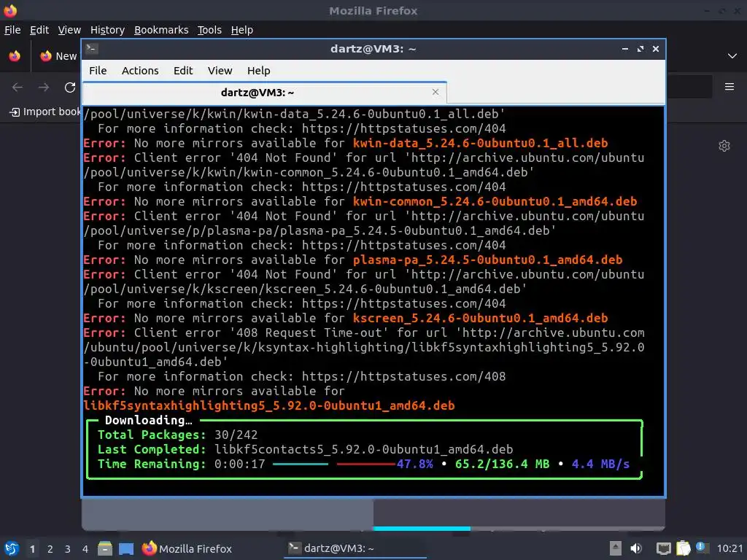Image resolution: width=747 pixels, height=560 pixels.
Task: Click libkf5syntaxhighlighting5 deb error filename
Action: point(268,405)
